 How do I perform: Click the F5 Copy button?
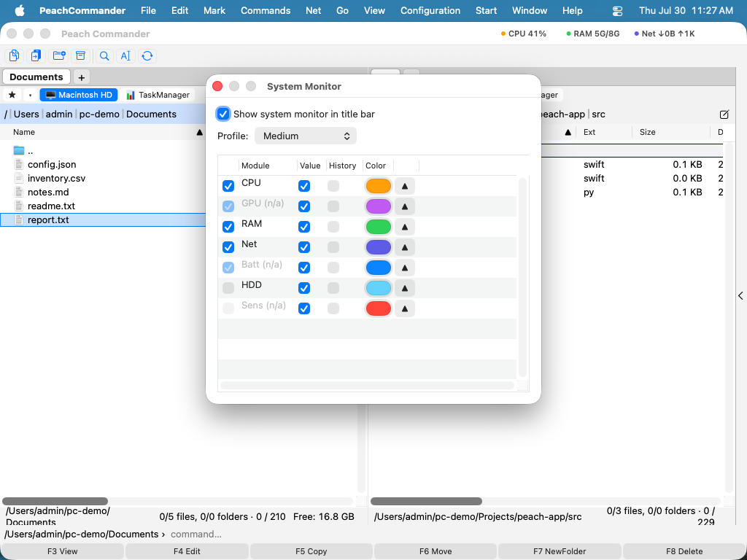pyautogui.click(x=311, y=551)
